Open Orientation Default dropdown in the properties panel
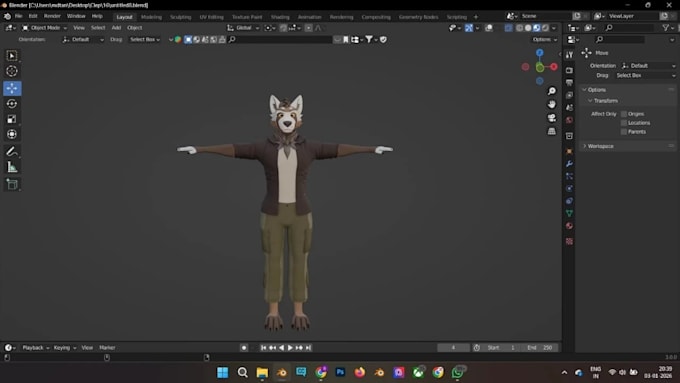This screenshot has height=383, width=680. [648, 66]
